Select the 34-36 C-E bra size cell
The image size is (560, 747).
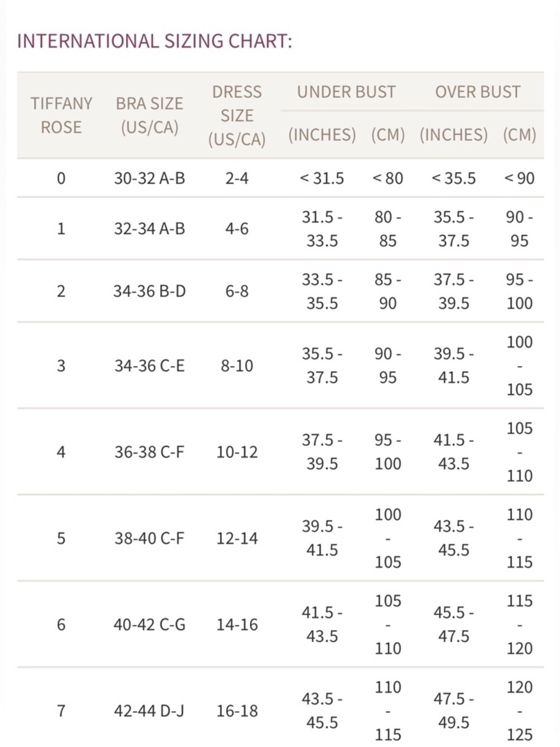tap(150, 366)
